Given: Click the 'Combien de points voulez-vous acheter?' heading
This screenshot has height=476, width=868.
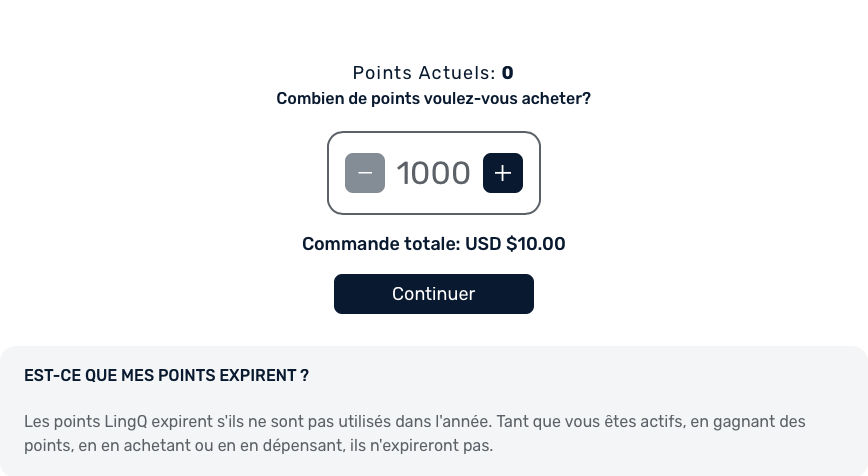Looking at the screenshot, I should [433, 99].
